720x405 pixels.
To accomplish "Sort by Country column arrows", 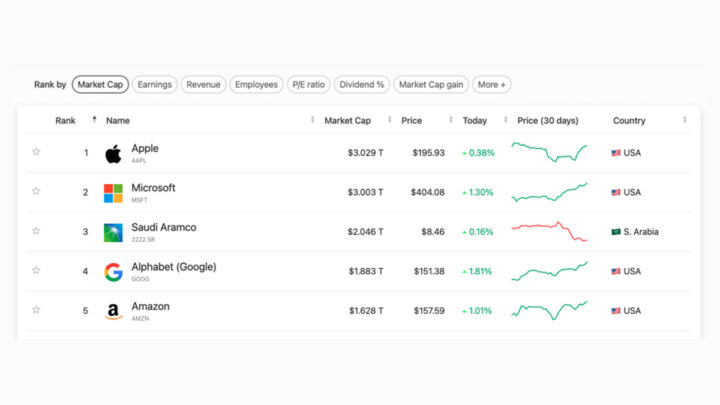I will click(684, 120).
